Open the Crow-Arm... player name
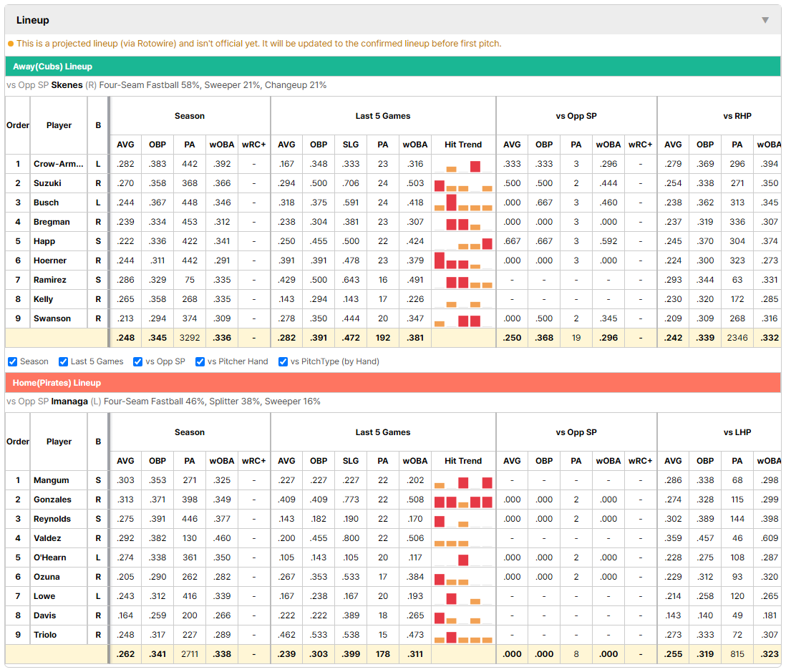The width and height of the screenshot is (786, 672). [x=59, y=164]
